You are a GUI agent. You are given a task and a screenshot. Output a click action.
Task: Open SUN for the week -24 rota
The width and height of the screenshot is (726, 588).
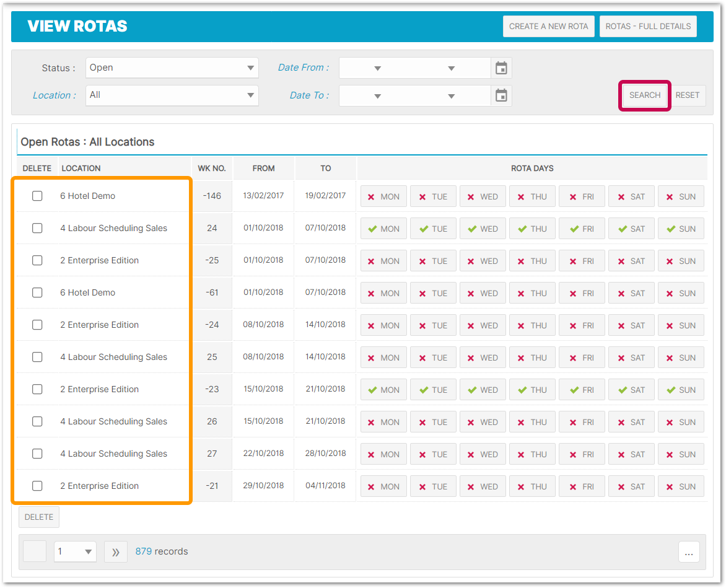point(681,325)
